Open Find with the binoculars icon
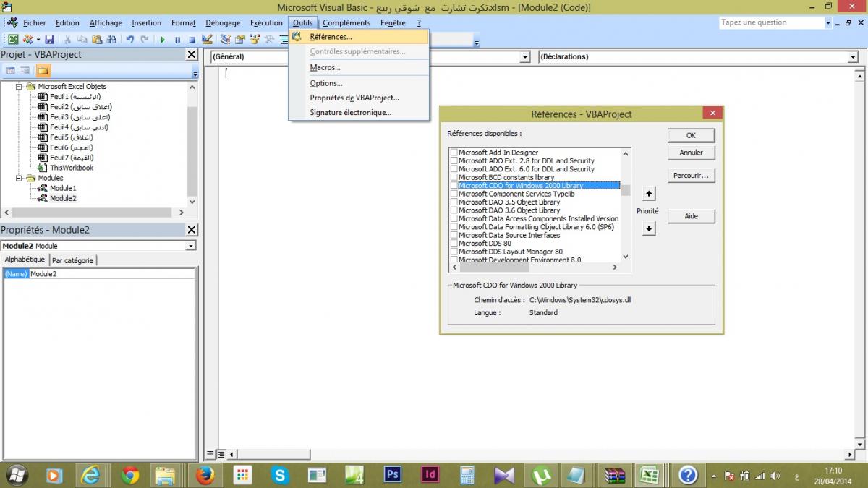868x488 pixels. tap(111, 39)
